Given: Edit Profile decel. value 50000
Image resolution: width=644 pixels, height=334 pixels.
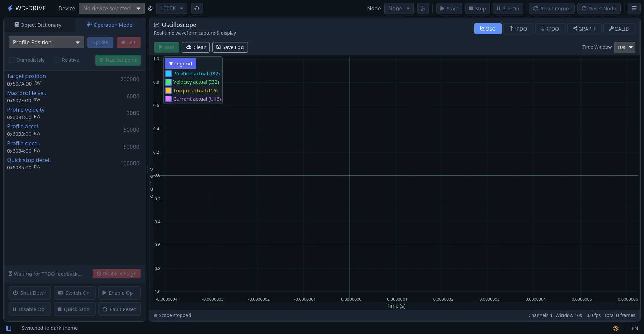Looking at the screenshot, I should pos(131,147).
